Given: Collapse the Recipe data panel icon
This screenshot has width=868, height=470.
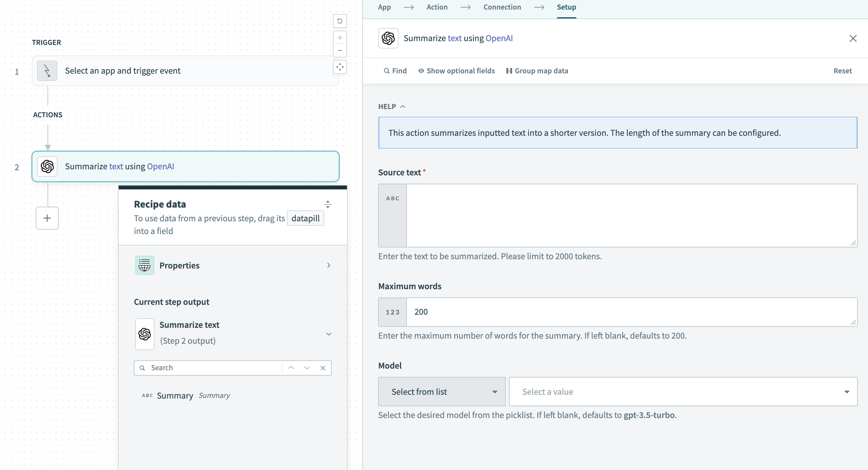Looking at the screenshot, I should [x=327, y=204].
